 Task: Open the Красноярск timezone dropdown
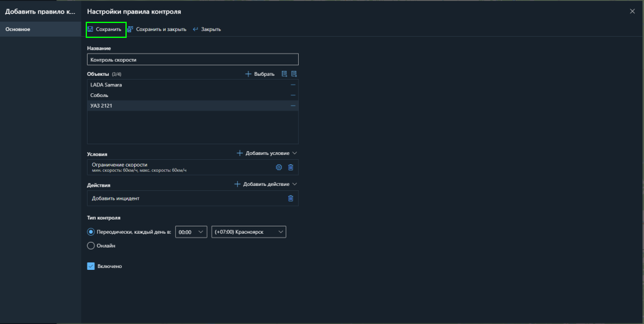[248, 232]
